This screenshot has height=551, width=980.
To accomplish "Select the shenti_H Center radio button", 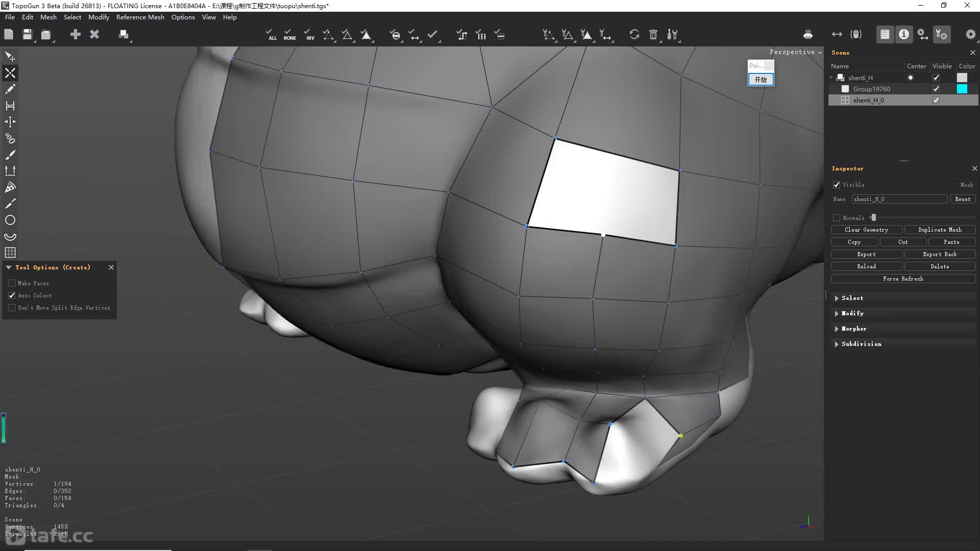I will [911, 78].
